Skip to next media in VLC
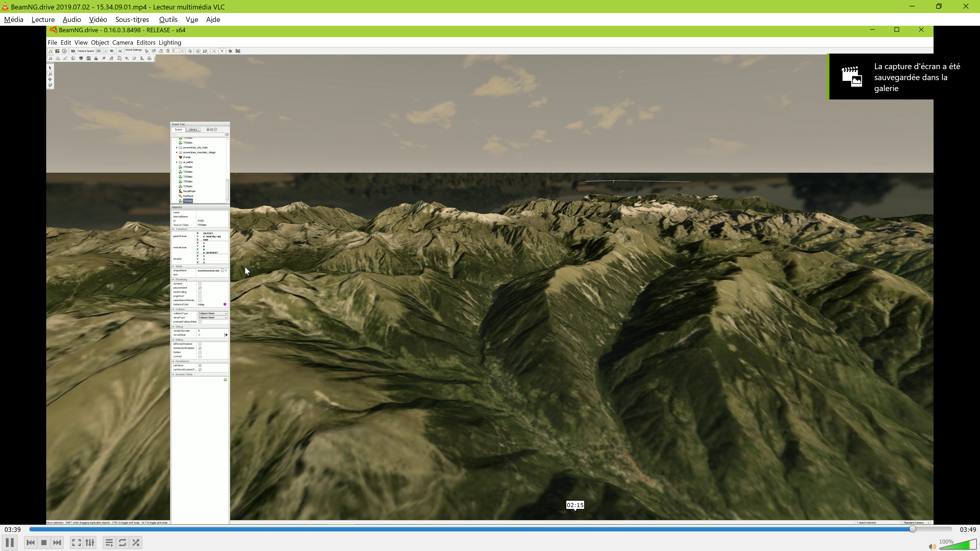980x551 pixels. click(57, 543)
